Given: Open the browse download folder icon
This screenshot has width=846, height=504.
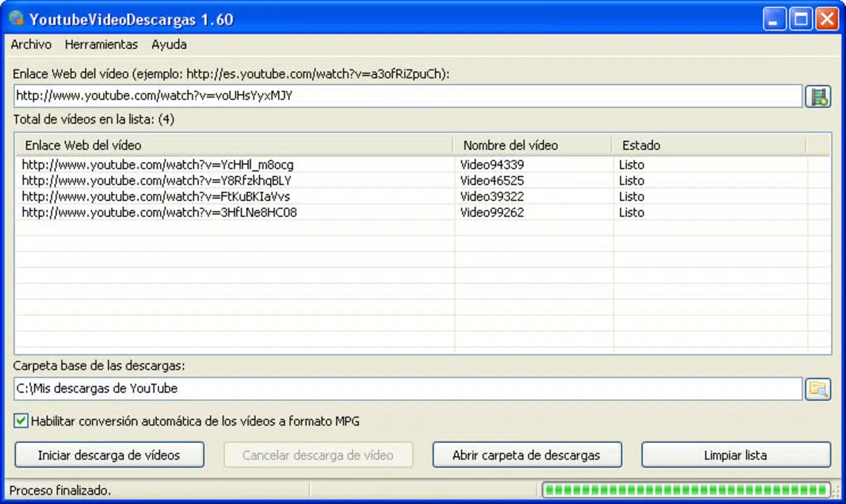Looking at the screenshot, I should (818, 389).
